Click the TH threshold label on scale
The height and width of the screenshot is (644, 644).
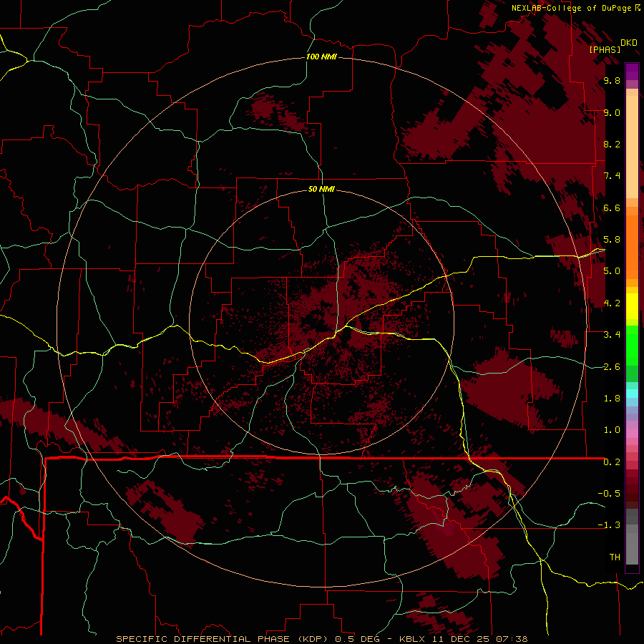point(615,557)
